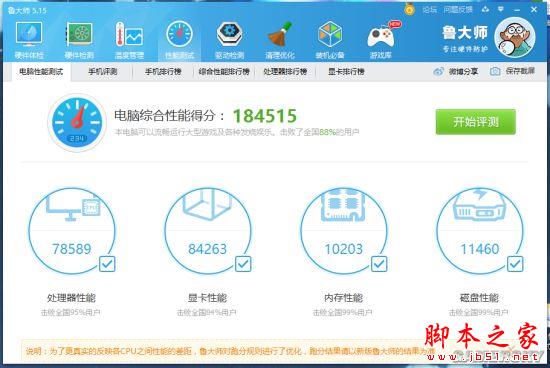
Task: Switch to the 手机评测 tab
Action: 102,72
